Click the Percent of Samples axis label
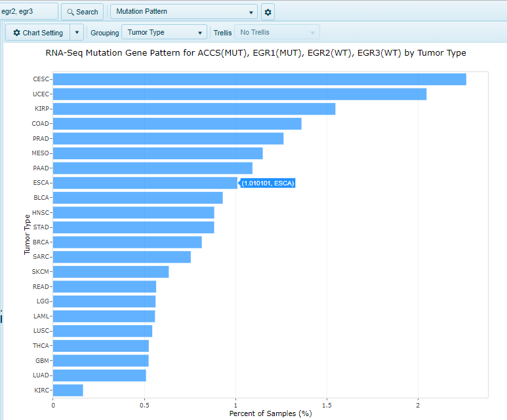The image size is (507, 420). [270, 413]
